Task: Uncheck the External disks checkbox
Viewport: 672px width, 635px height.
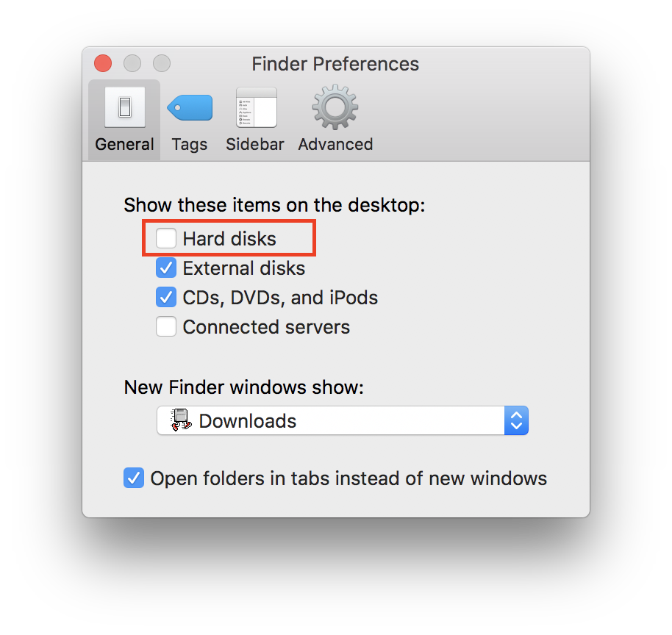Action: 165,268
